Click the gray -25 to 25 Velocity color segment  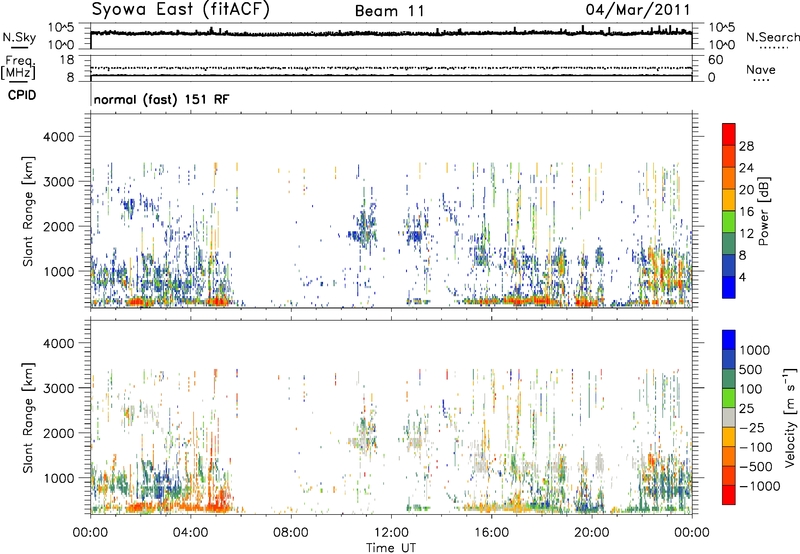729,418
